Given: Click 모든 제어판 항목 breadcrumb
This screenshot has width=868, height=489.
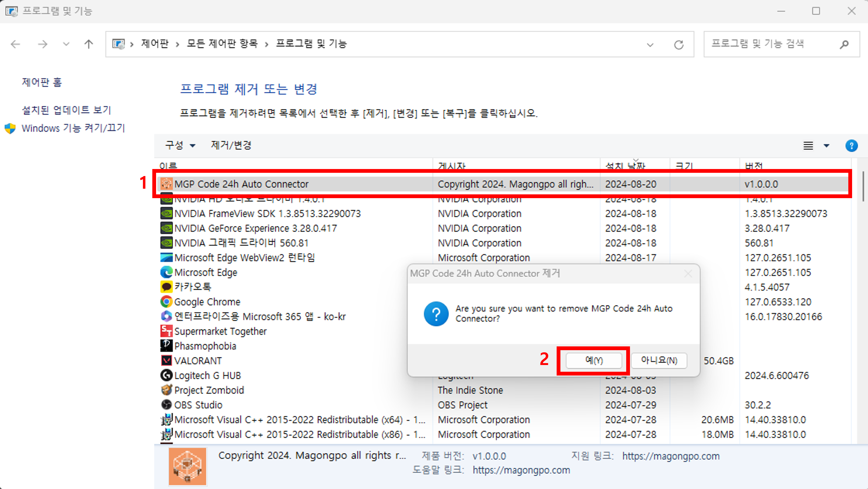Looking at the screenshot, I should 222,43.
